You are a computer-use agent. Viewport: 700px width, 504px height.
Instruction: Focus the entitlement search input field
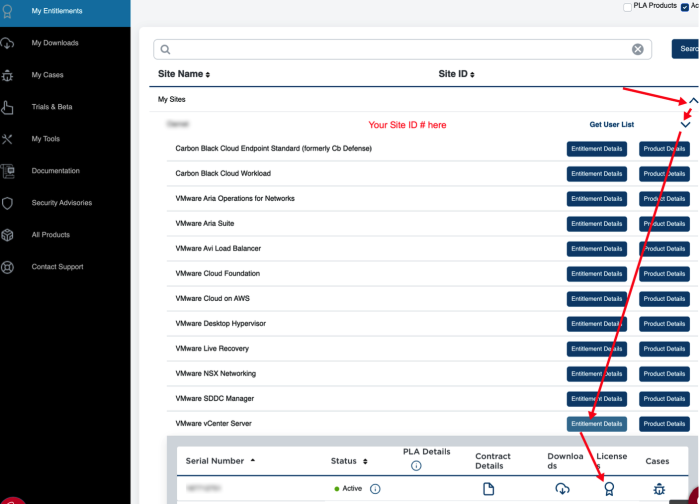pyautogui.click(x=402, y=50)
